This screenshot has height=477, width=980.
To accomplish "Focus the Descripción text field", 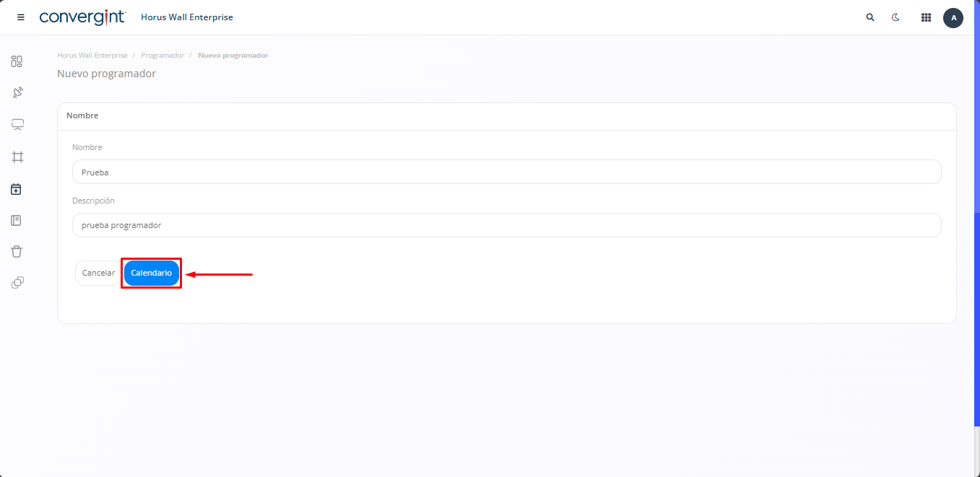I will point(506,225).
